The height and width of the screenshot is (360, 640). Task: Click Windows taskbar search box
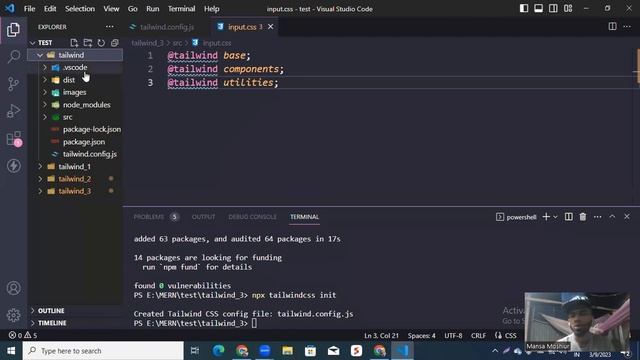(103, 351)
